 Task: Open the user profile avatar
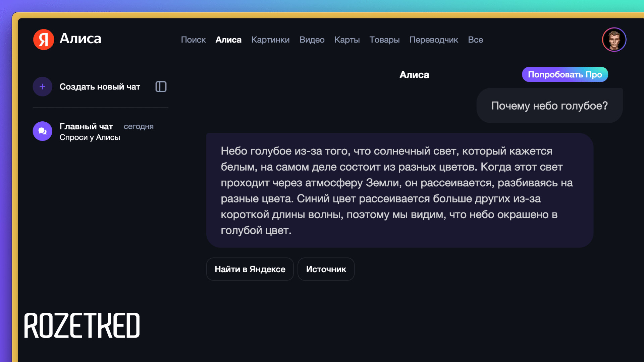coord(614,40)
